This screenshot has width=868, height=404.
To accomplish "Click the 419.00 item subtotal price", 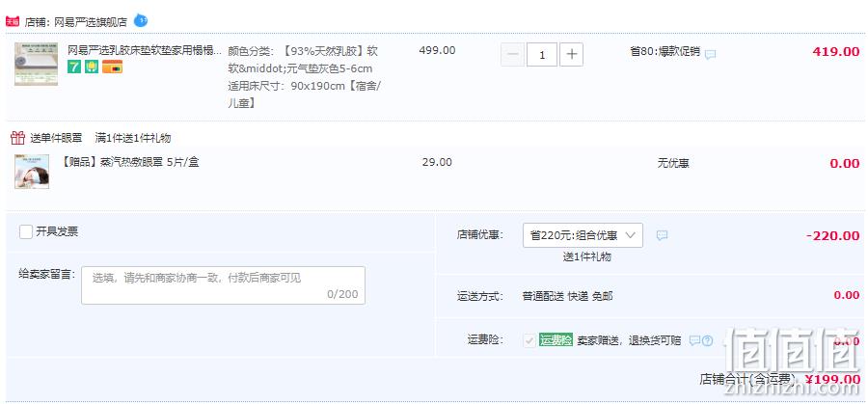I will 836,52.
